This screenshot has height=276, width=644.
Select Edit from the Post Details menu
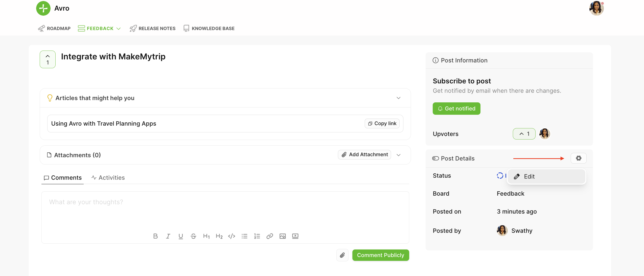pyautogui.click(x=546, y=176)
